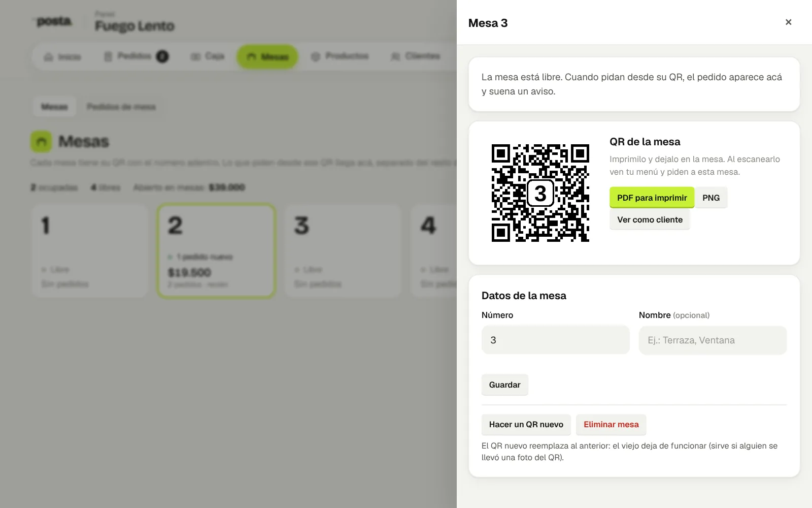Viewport: 812px width, 508px height.
Task: Click the '$39.000' open amount
Action: 227,187
